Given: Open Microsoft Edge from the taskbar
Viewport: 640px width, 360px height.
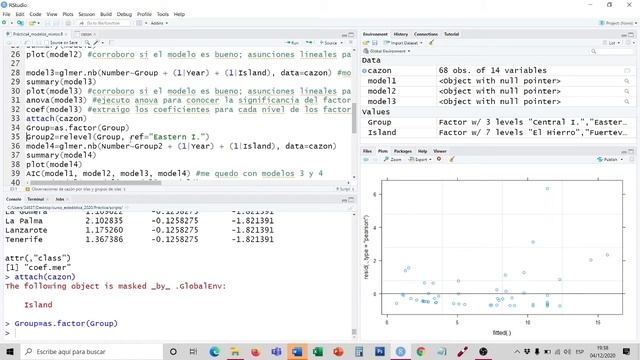Looking at the screenshot, I should coord(214,351).
